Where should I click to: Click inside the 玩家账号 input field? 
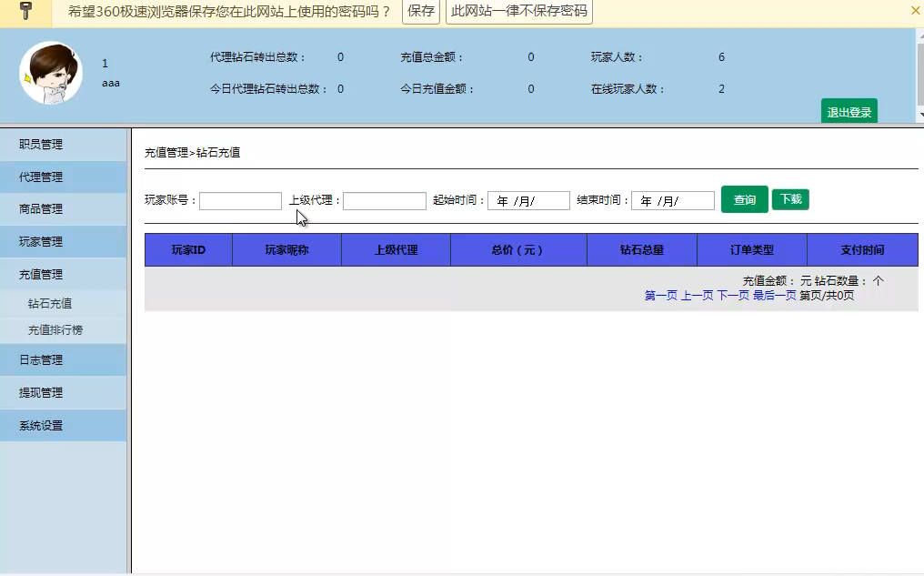(x=239, y=200)
